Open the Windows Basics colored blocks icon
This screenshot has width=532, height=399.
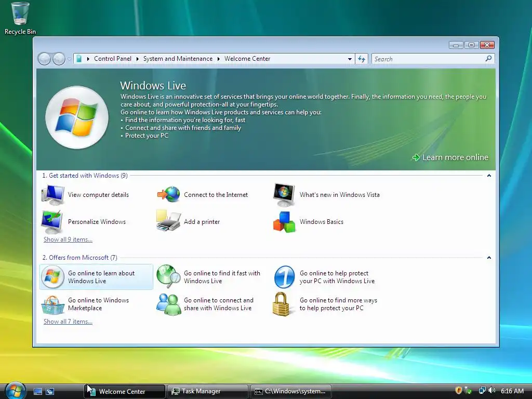point(284,222)
